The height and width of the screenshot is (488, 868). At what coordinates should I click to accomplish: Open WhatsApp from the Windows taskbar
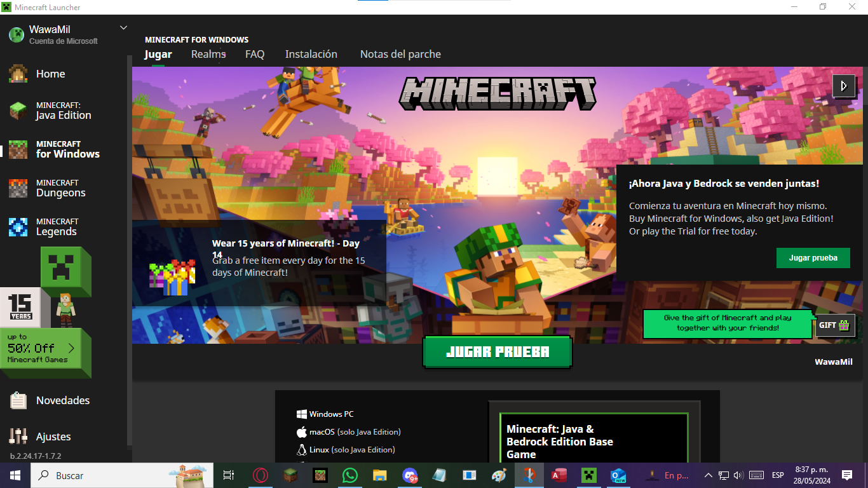click(349, 475)
